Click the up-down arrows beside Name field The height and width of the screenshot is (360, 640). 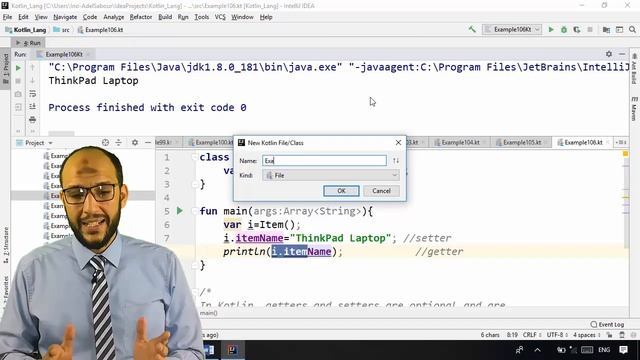396,160
